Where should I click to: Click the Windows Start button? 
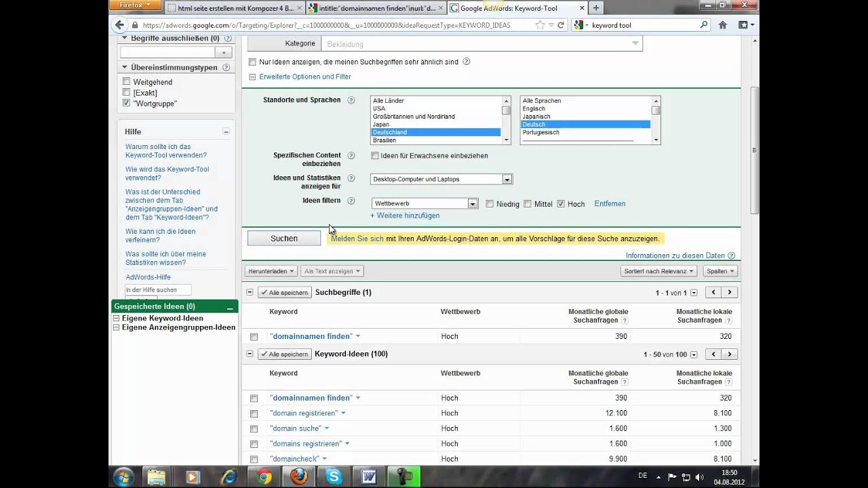pyautogui.click(x=123, y=476)
